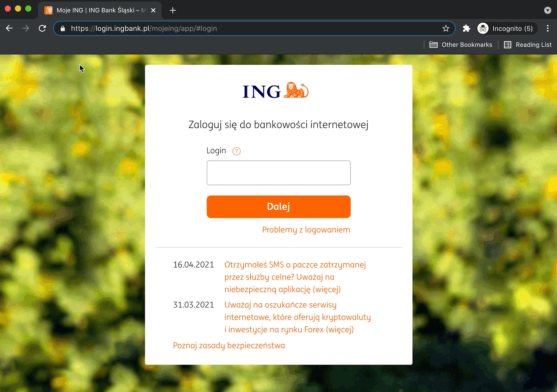Expand the Other Bookmarks folder
Image resolution: width=557 pixels, height=392 pixels.
point(461,45)
